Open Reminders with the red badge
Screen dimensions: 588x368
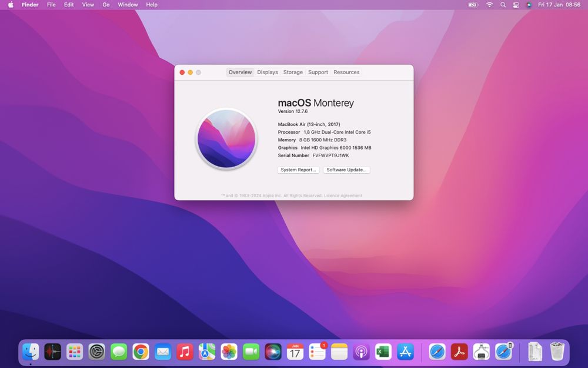click(318, 352)
